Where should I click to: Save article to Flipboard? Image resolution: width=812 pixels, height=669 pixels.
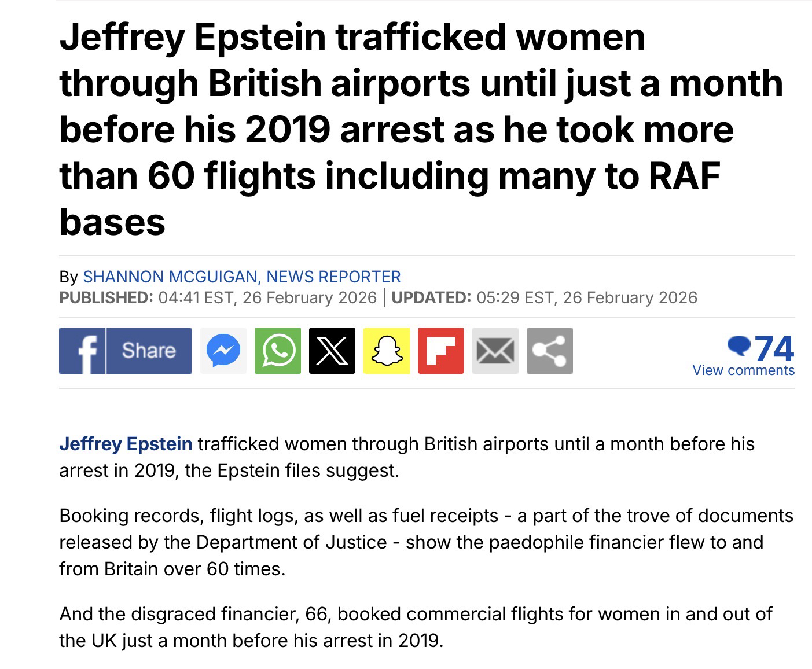(440, 351)
